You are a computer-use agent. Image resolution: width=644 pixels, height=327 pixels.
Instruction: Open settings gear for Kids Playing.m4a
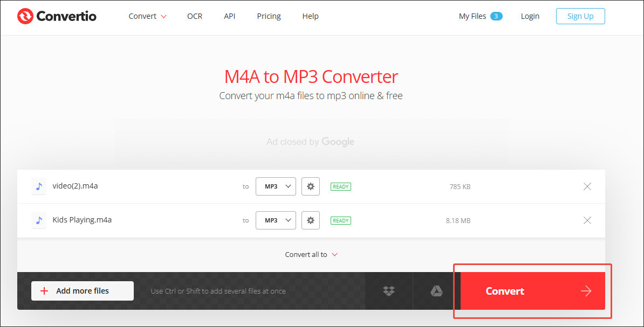311,220
